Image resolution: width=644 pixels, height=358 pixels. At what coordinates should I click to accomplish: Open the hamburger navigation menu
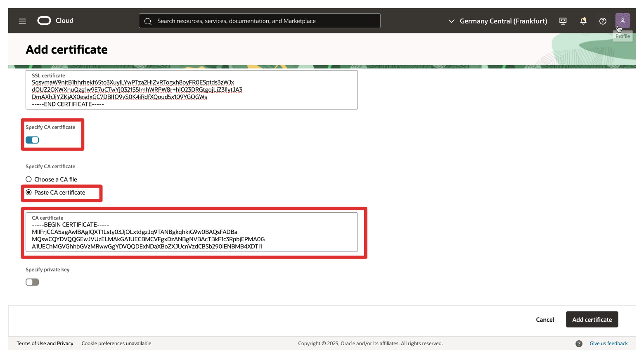[22, 21]
